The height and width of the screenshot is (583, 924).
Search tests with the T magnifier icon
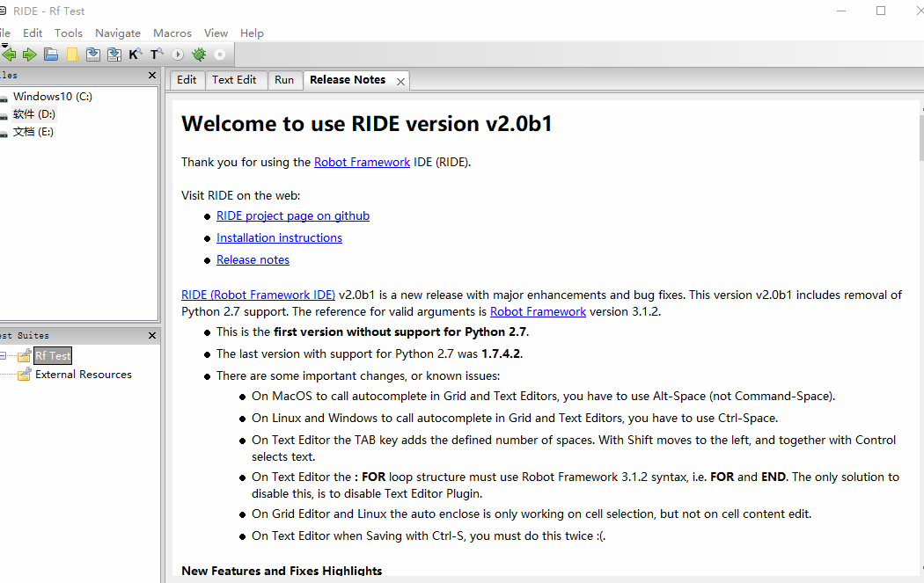click(x=157, y=55)
